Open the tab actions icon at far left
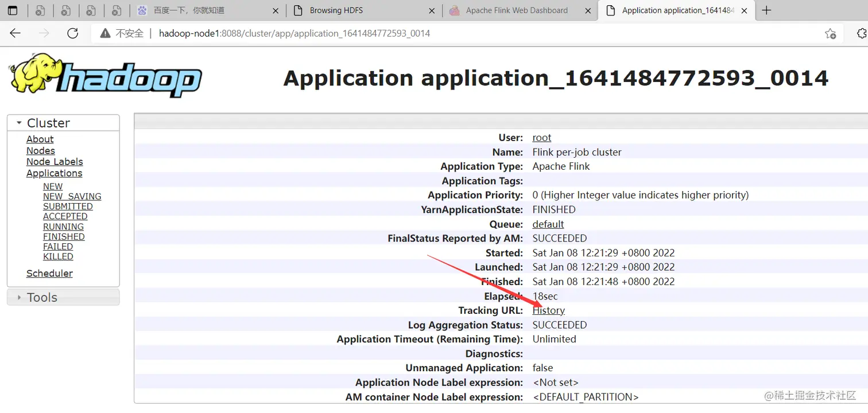Screen dimensions: 868x413 point(12,10)
